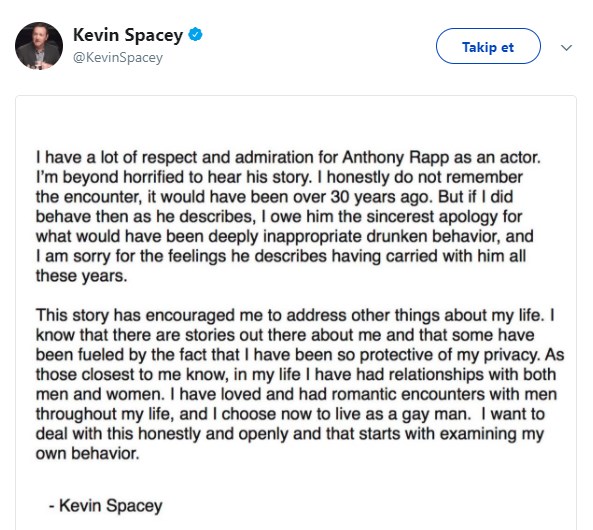This screenshot has height=530, width=593.
Task: Expand the tweet options chevron
Action: coord(566,48)
